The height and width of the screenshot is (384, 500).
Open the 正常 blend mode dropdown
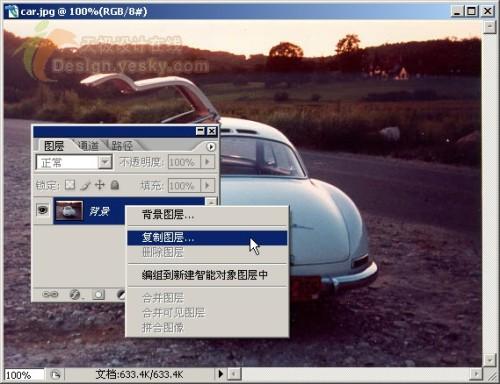tap(105, 162)
